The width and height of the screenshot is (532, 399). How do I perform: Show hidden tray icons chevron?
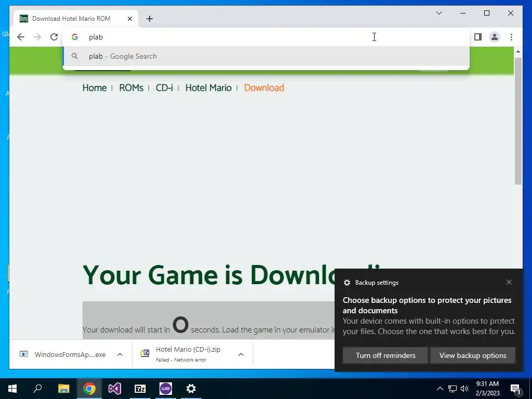(440, 389)
